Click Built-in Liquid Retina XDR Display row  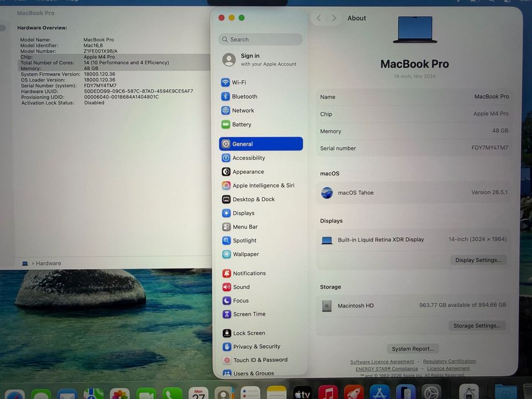(x=413, y=239)
